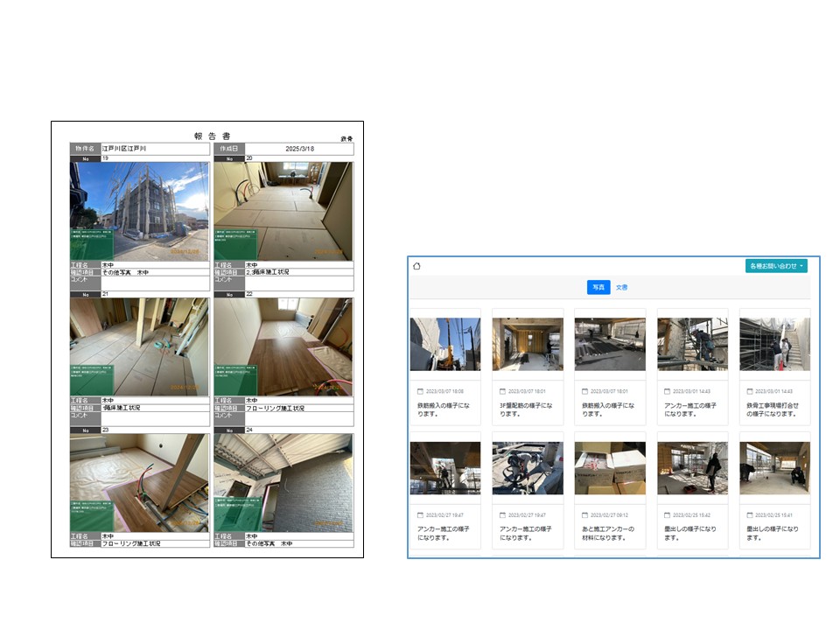Open the あと施工アンカー materials box photo
The image size is (840, 630).
pos(610,468)
